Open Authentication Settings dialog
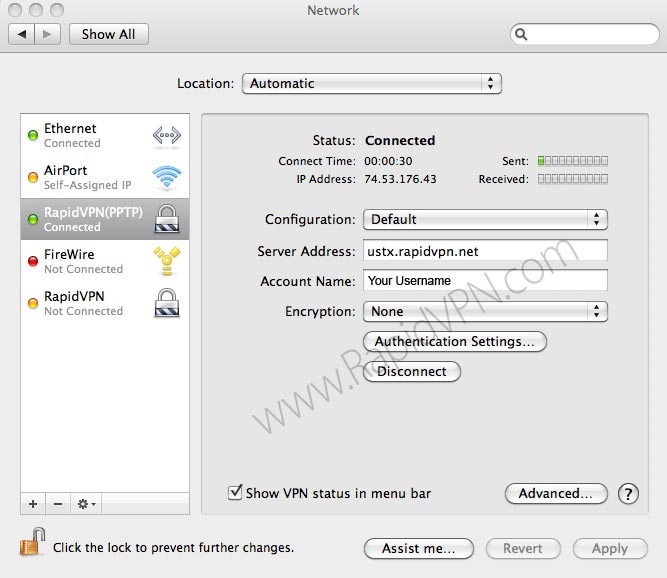This screenshot has width=667, height=578. coord(455,342)
